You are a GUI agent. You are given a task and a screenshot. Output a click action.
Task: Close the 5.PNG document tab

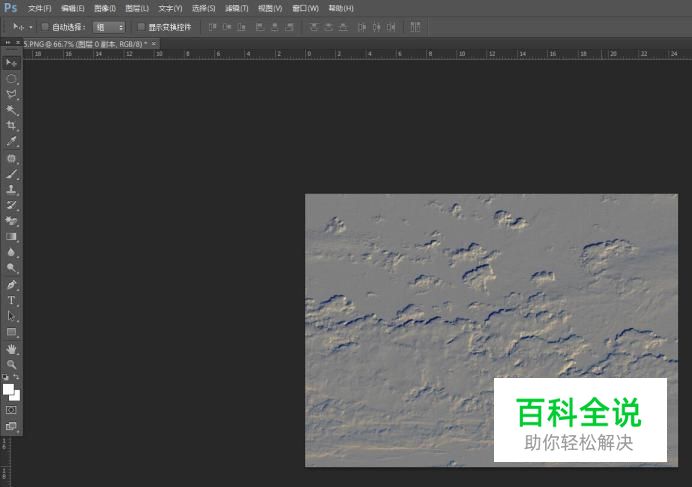click(x=154, y=44)
